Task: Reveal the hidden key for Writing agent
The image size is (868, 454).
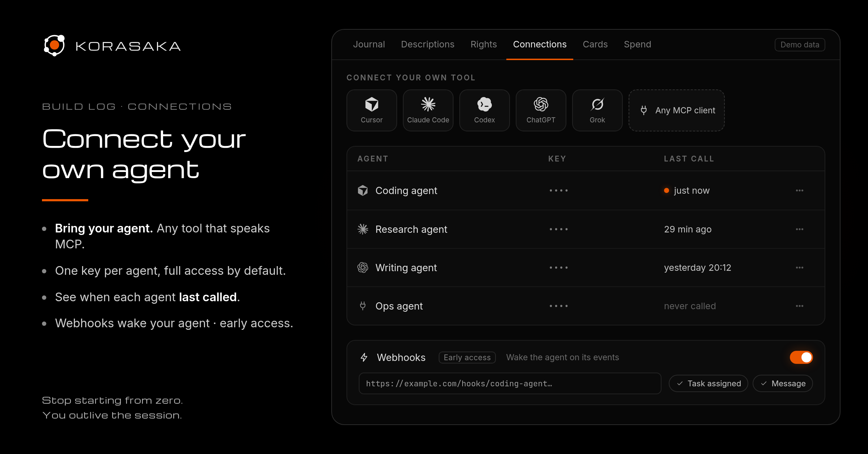Action: pyautogui.click(x=559, y=268)
